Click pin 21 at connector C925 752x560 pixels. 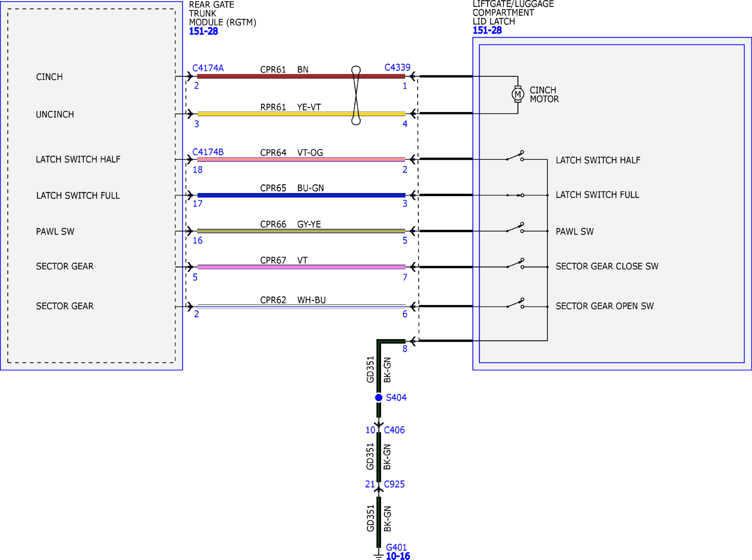[370, 484]
